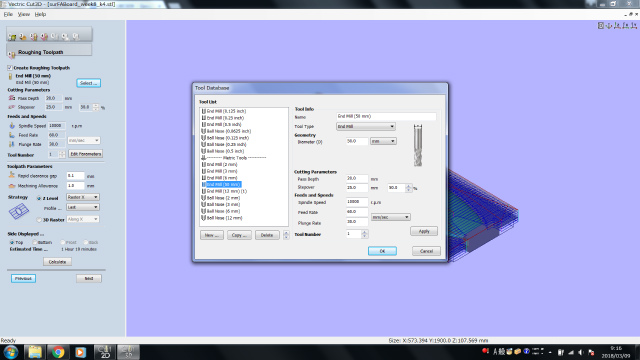The image size is (640, 360).
Task: Click the Calculate button
Action: pos(57,262)
